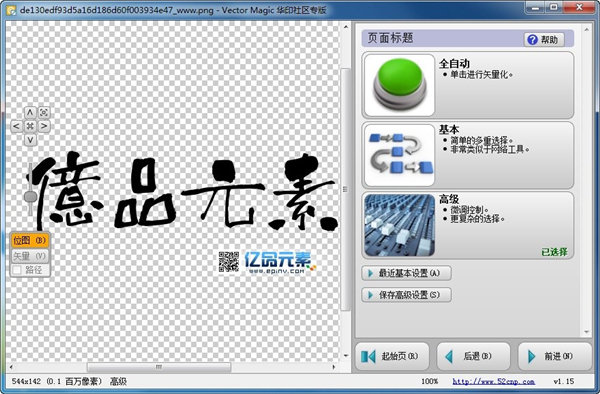Click the Advanced mode mixer thumbnail
This screenshot has width=600, height=394.
pos(399,225)
